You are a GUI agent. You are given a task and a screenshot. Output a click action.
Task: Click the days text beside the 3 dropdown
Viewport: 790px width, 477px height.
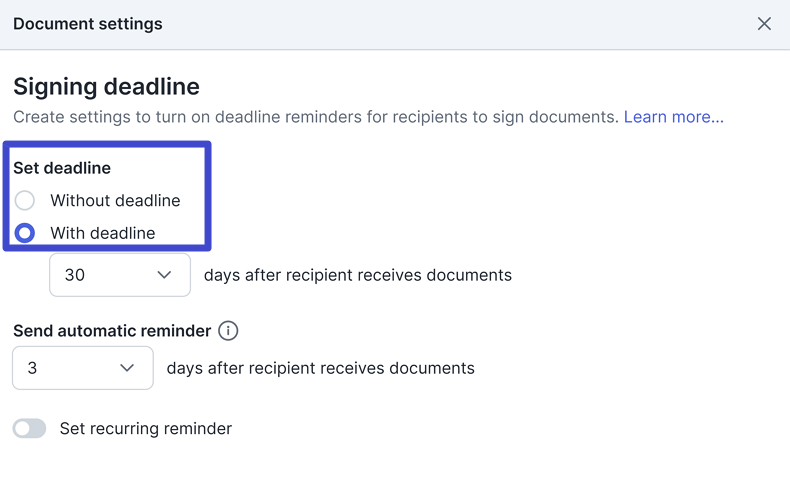(320, 368)
